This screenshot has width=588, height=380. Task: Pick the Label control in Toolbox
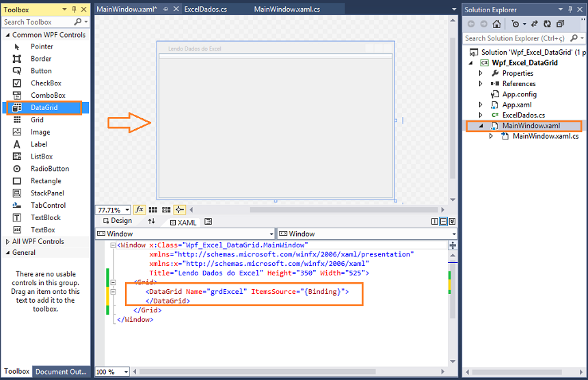[x=46, y=144]
